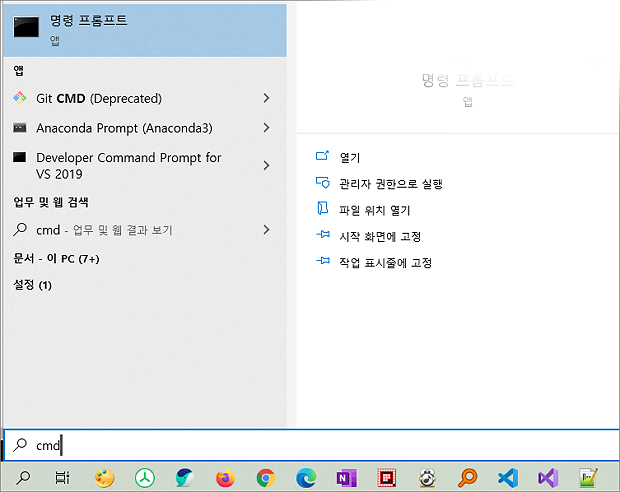Choose 관리자 권한으로 실행

pos(391,184)
